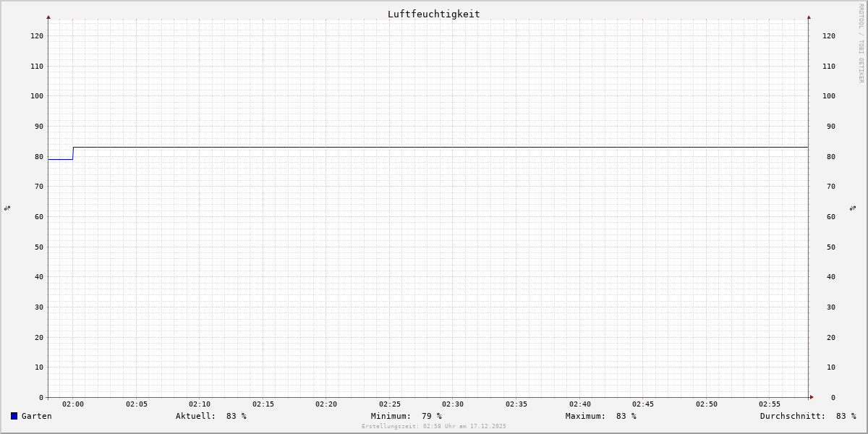Click the blue Garten legend color box

click(14, 416)
